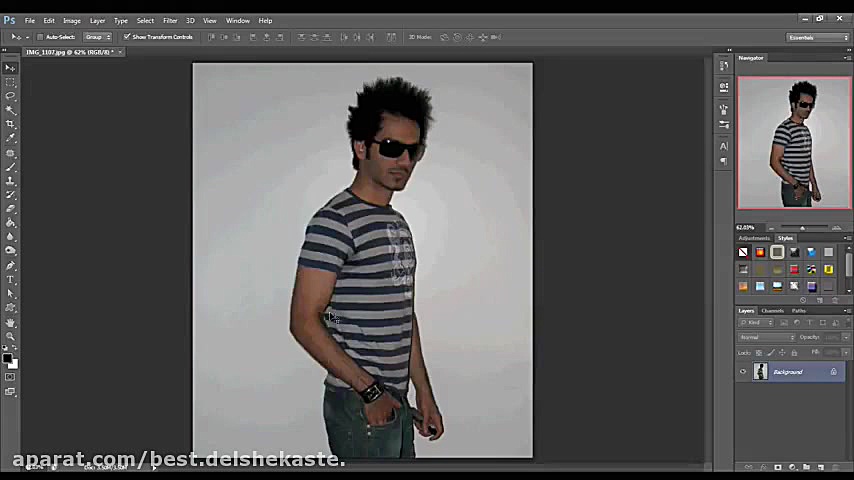The image size is (854, 480).
Task: Open the Help menu
Action: (x=265, y=21)
